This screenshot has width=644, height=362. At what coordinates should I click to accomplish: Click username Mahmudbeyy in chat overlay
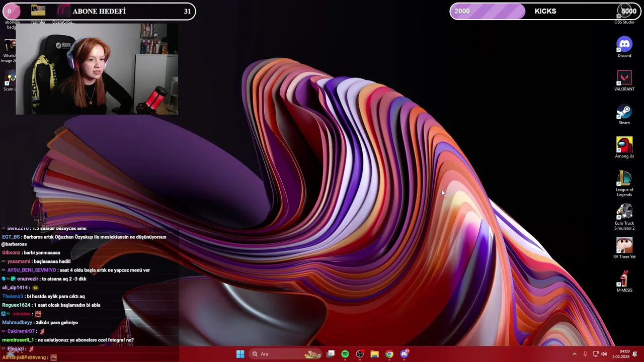point(17,322)
